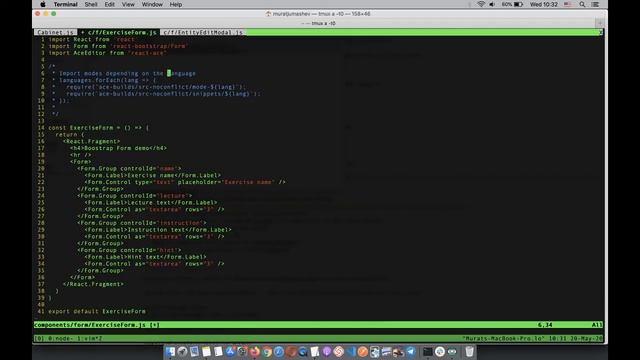Add a new Terminal tab with plus button
Viewport: 640px width, 360px height.
600,23
